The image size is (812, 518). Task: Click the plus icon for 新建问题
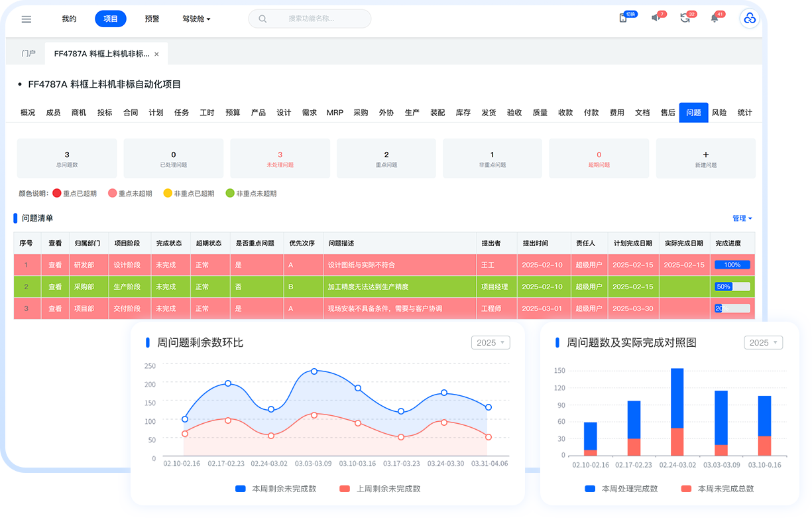click(x=705, y=154)
